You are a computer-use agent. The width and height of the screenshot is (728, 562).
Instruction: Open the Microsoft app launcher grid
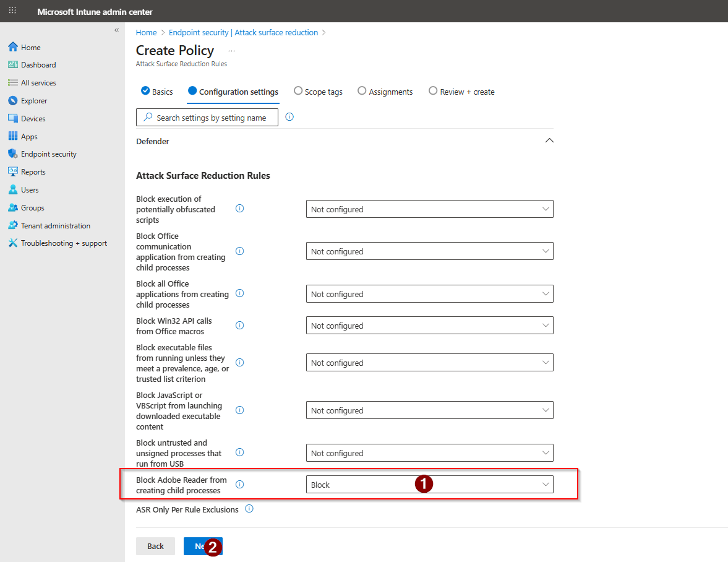[x=12, y=11]
